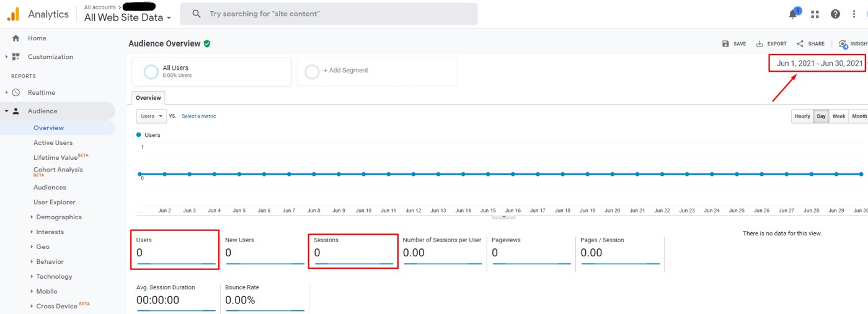This screenshot has height=314, width=868.
Task: Click the Google Analytics logo icon
Action: point(13,14)
